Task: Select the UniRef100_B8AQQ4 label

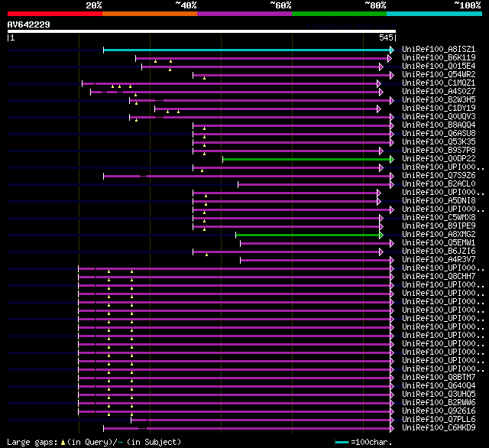Action: [439, 125]
